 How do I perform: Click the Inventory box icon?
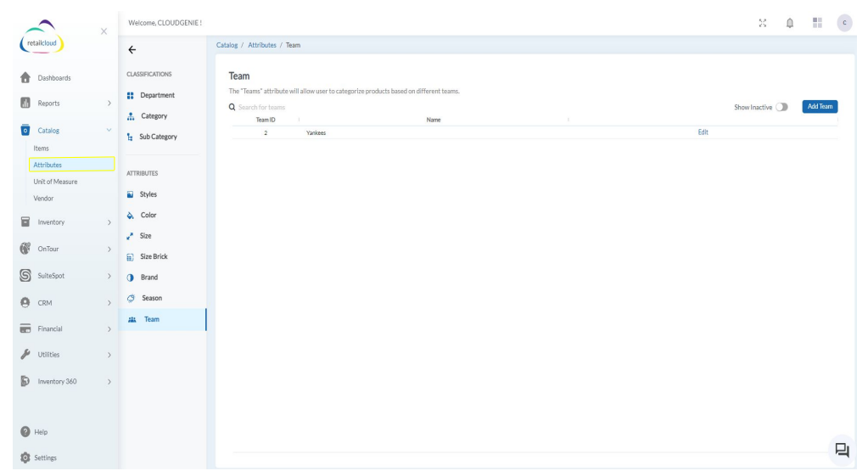point(25,222)
